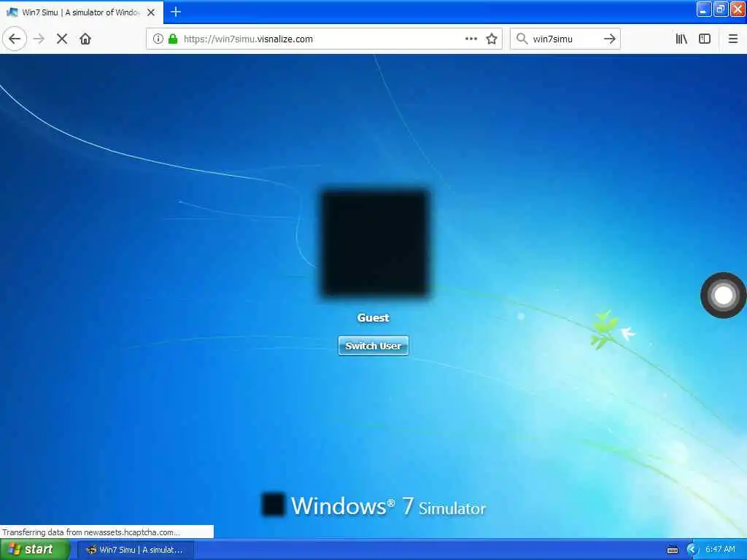The width and height of the screenshot is (747, 560).
Task: Open the Library bookmarks icon
Action: [682, 39]
